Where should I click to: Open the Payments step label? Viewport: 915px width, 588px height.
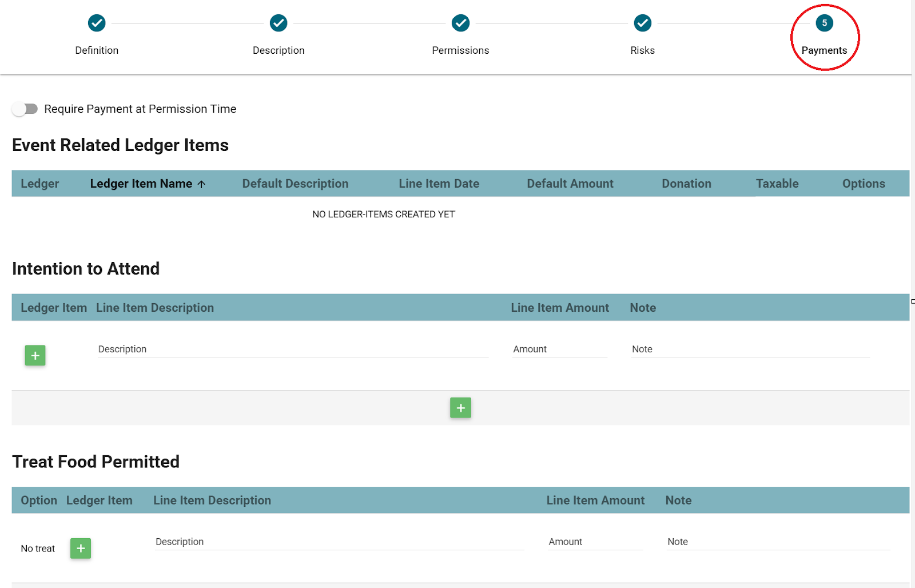tap(824, 50)
